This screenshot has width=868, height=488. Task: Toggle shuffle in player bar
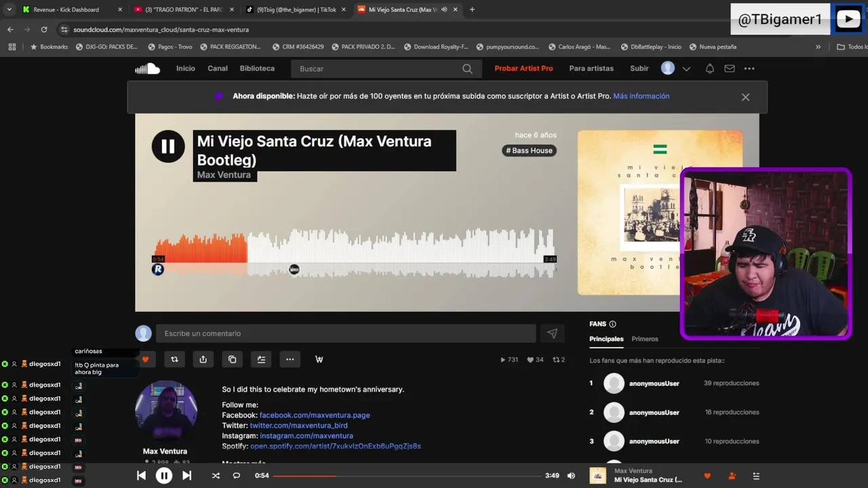[216, 476]
